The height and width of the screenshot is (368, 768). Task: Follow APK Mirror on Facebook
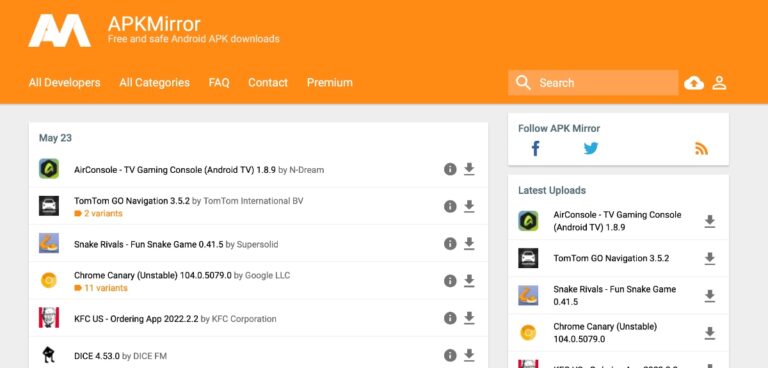point(535,148)
